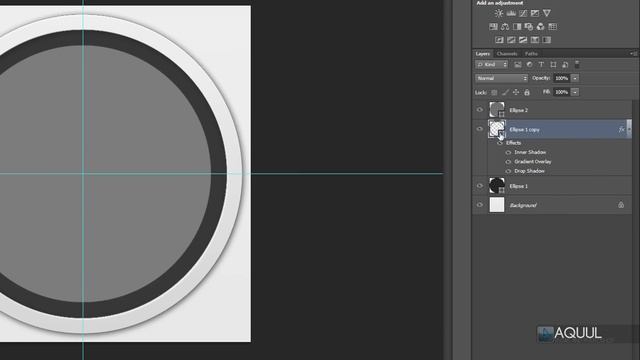The height and width of the screenshot is (360, 640).
Task: Select the Ellipse 1 copy layer thumbnail
Action: point(497,129)
